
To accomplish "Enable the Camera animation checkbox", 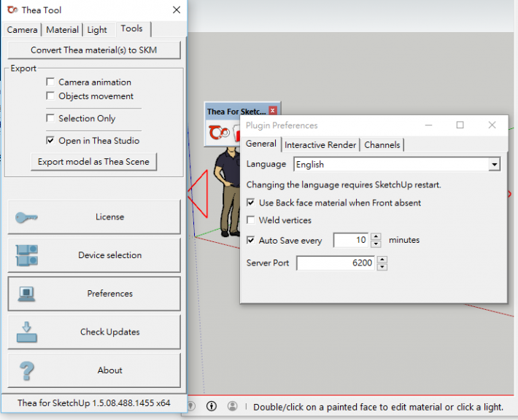I will coord(50,82).
